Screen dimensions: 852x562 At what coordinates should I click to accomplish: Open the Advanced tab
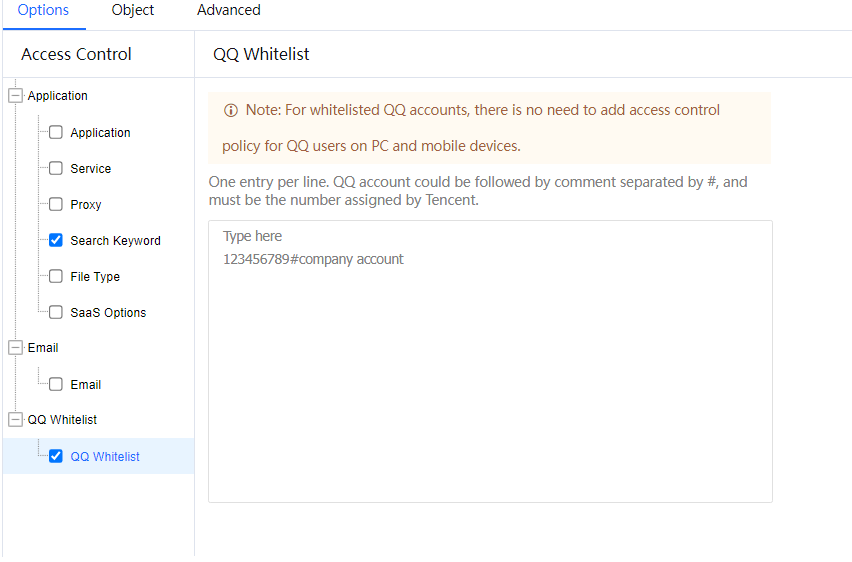click(229, 10)
